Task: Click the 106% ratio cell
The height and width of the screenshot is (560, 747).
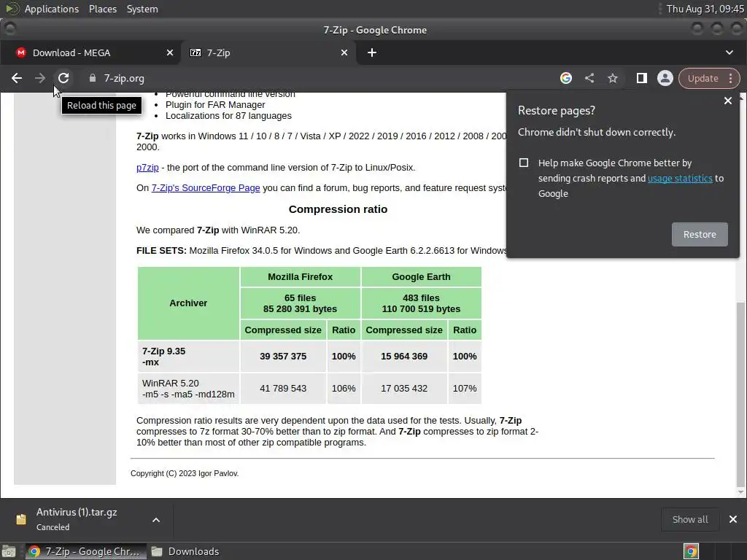Action: tap(344, 389)
